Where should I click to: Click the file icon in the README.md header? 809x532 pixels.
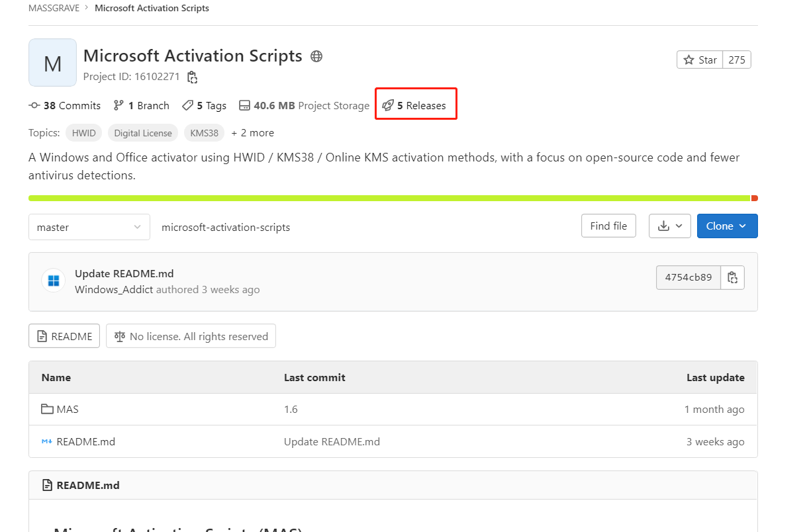click(x=48, y=485)
